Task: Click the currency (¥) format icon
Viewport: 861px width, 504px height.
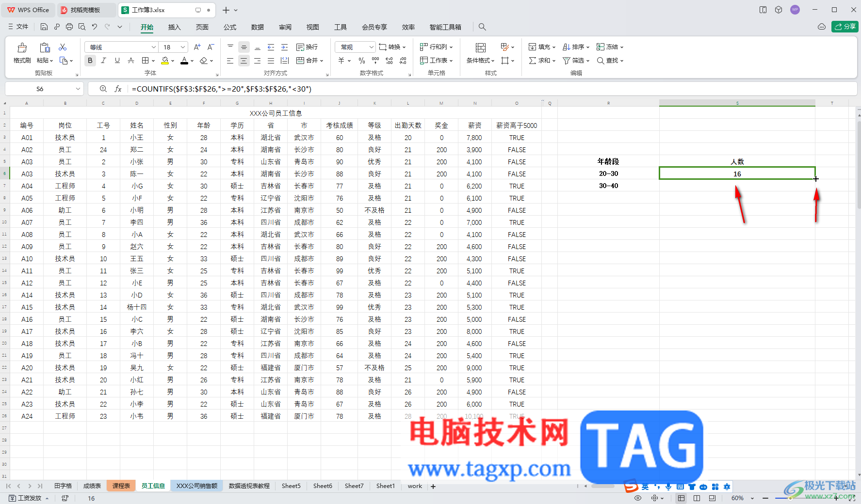Action: click(x=341, y=61)
